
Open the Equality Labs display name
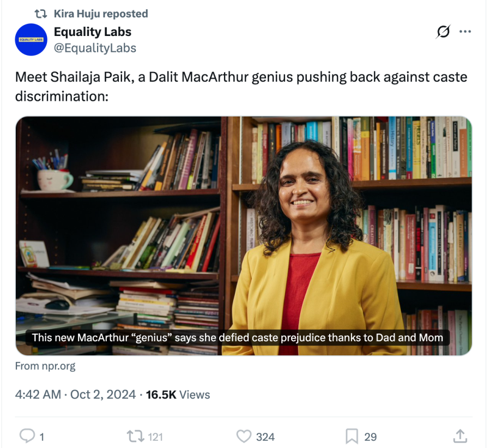[x=93, y=32]
